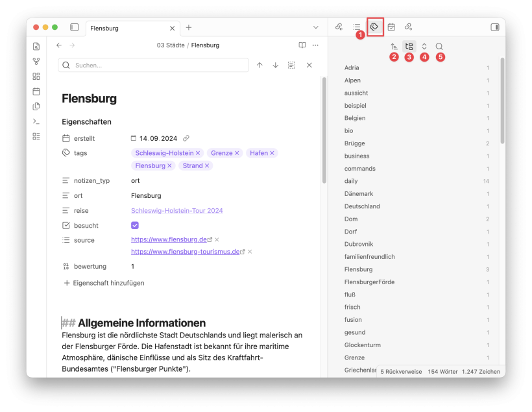Open the www.flensburg.de link
Screen dimensions: 532x412
pyautogui.click(x=168, y=239)
